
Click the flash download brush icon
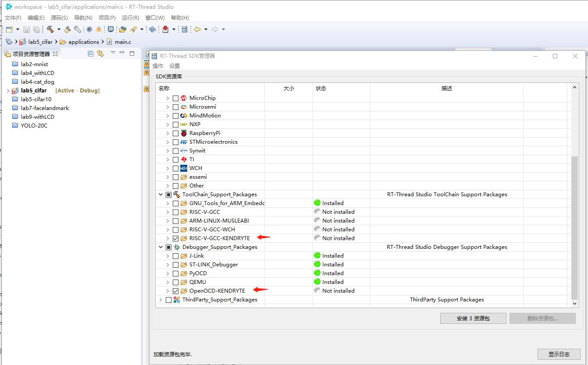133,29
